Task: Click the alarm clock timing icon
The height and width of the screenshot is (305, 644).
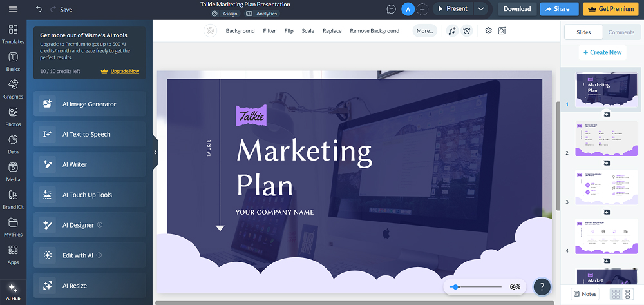Action: pos(467,31)
